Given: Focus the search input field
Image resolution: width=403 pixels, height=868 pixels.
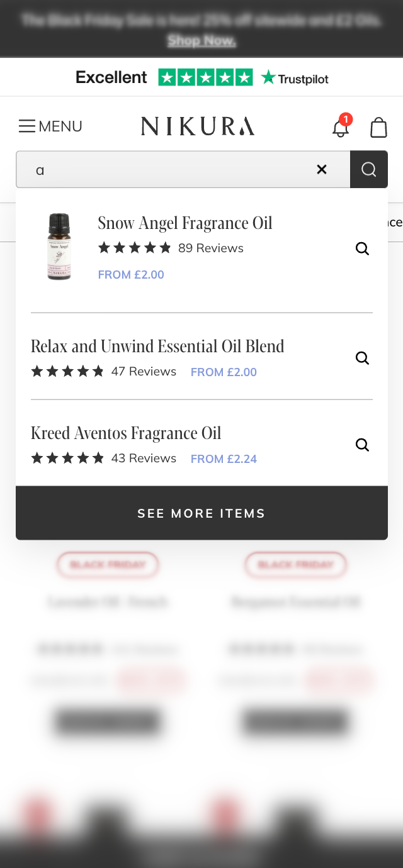Looking at the screenshot, I should click(x=170, y=169).
